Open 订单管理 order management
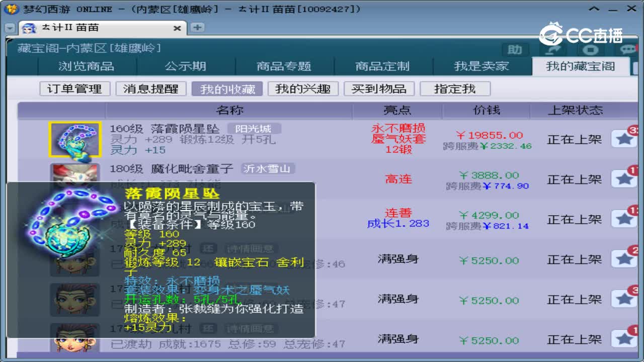This screenshot has width=644, height=362. pos(74,88)
